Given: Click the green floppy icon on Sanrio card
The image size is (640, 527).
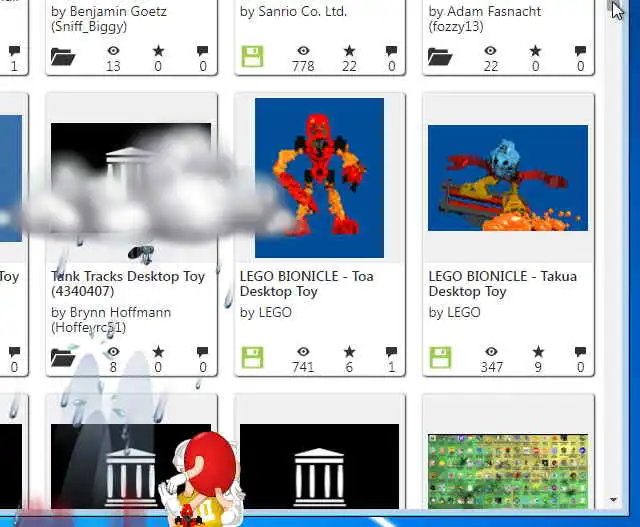Looking at the screenshot, I should click(253, 56).
